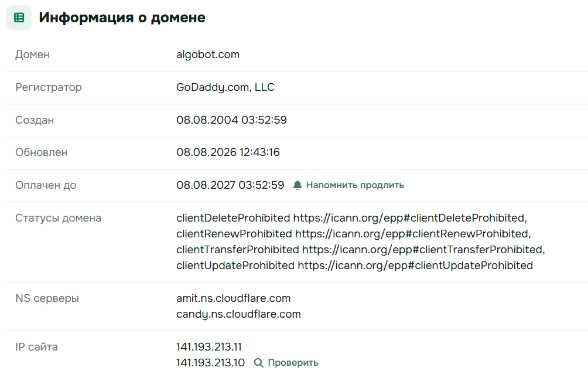588x381 pixels.
Task: Click the paid-until date 08.08.2027 03:52:59
Action: click(230, 185)
